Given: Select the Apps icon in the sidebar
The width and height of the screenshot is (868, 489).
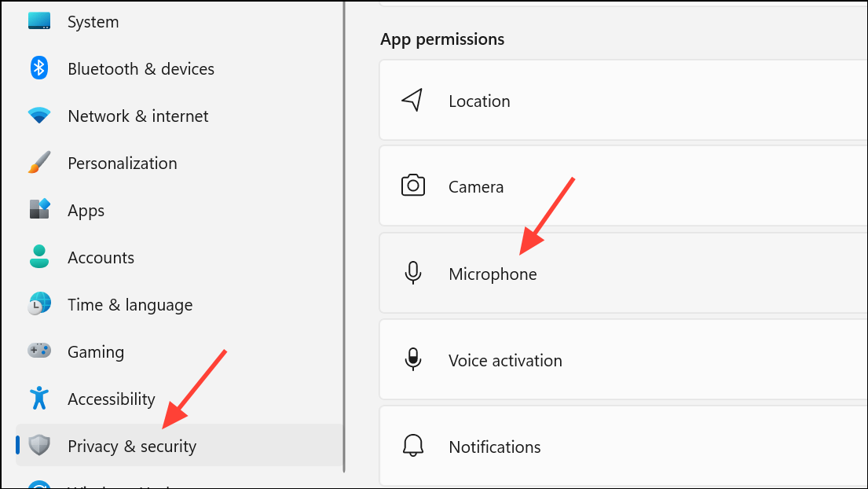Looking at the screenshot, I should 39,210.
